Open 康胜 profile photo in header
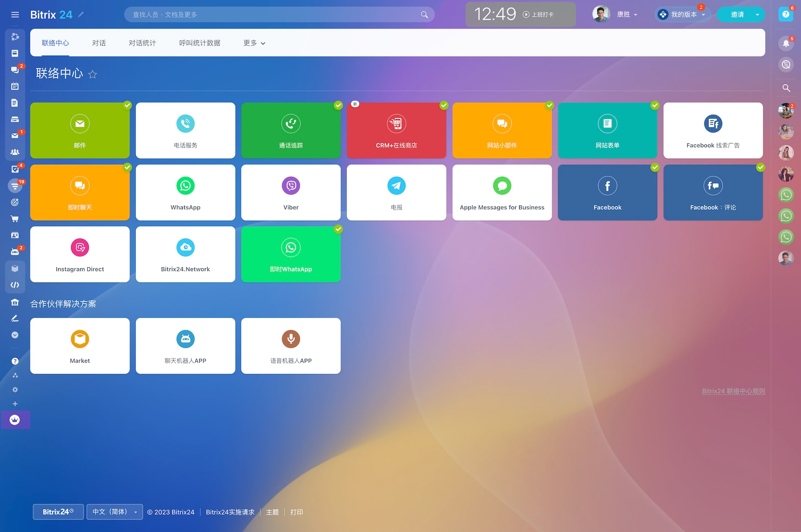The height and width of the screenshot is (532, 801). pos(601,14)
